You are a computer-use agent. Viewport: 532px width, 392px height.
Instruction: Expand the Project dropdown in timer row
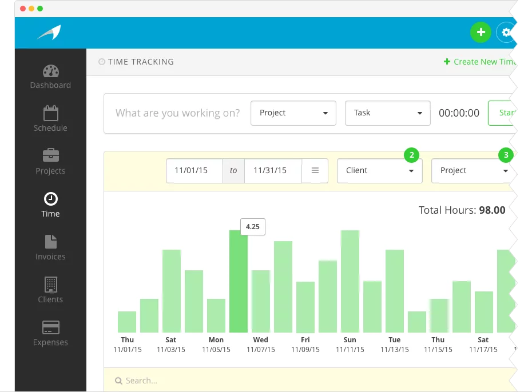point(293,113)
